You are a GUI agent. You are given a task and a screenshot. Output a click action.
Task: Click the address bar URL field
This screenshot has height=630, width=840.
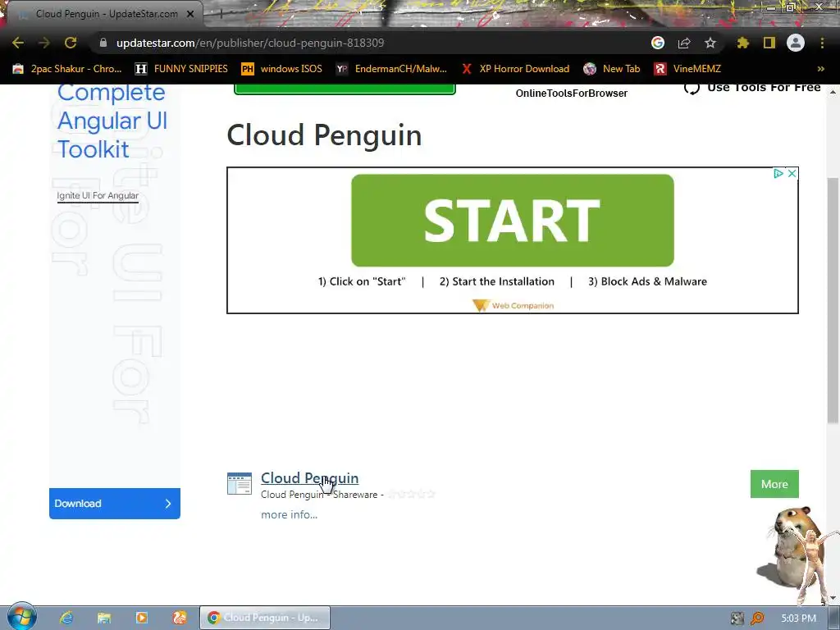point(370,43)
